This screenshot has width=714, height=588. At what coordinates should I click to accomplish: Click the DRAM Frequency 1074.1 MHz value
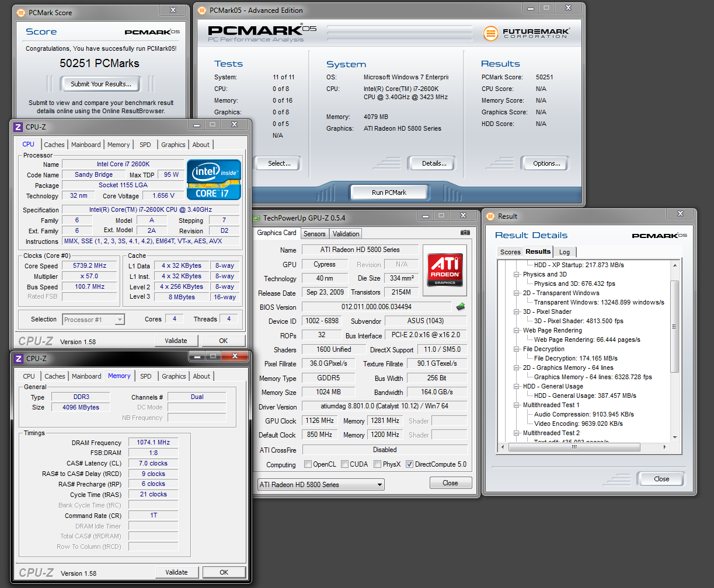tap(153, 443)
